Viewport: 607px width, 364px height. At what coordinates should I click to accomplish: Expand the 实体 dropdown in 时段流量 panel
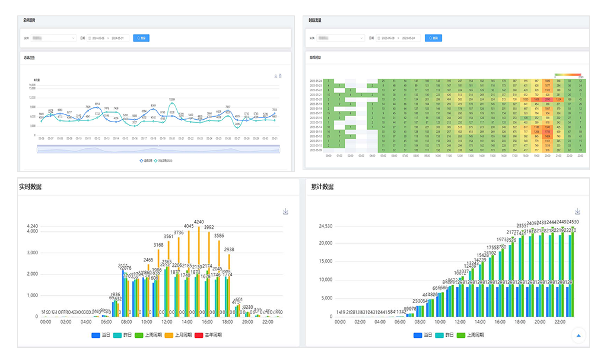(x=341, y=39)
